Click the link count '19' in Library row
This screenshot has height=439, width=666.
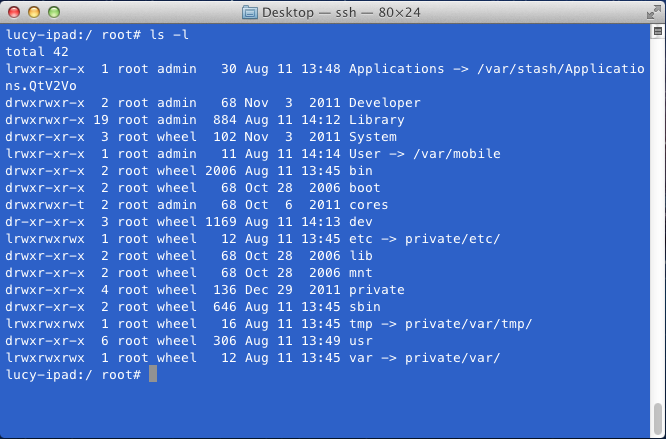pyautogui.click(x=101, y=120)
